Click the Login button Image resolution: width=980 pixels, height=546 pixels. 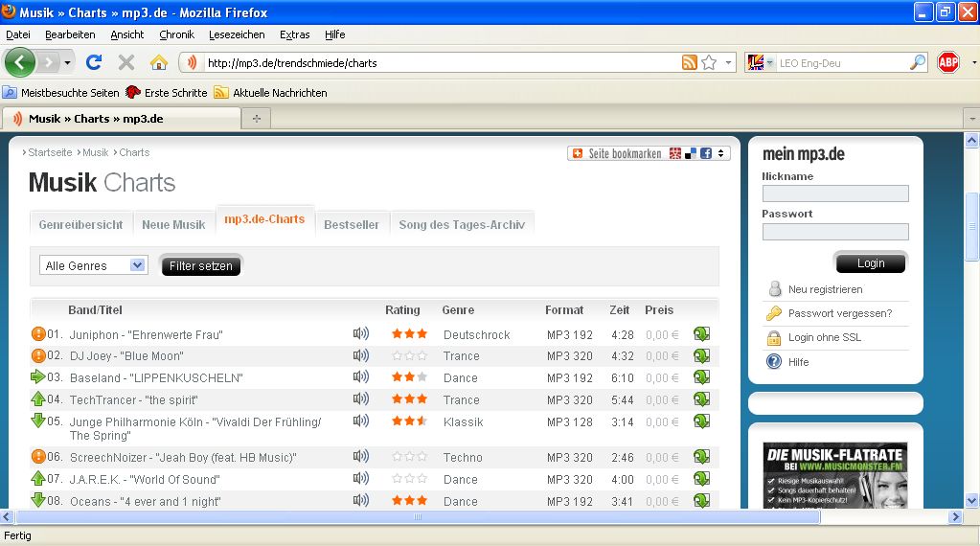(871, 263)
